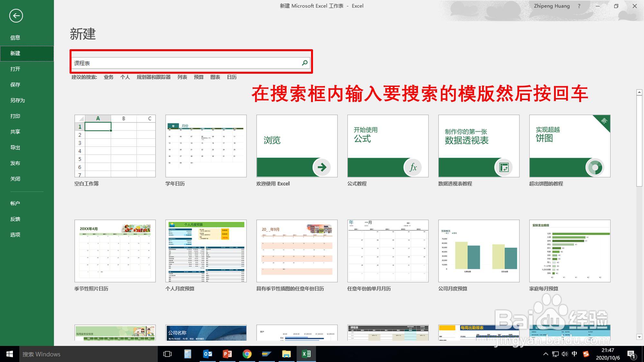Click the 个人 suggested search link

click(x=125, y=77)
